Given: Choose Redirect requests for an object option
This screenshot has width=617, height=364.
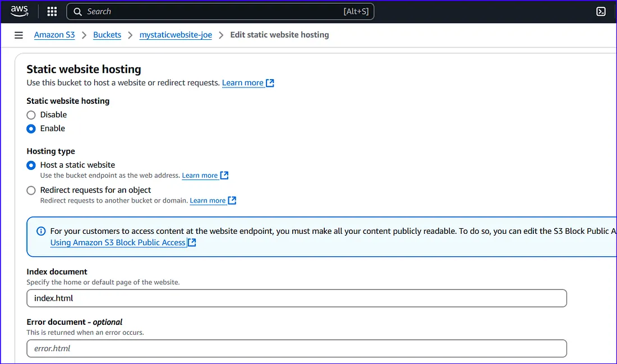Looking at the screenshot, I should click(31, 191).
